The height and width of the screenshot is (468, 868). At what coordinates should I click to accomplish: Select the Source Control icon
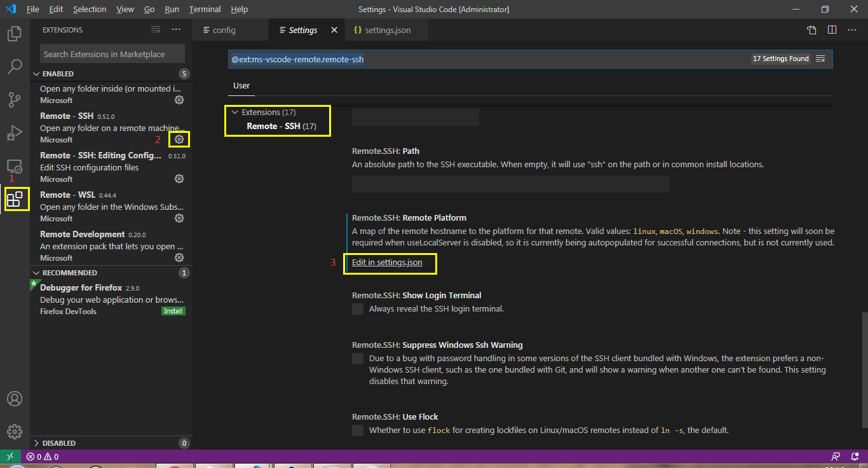(14, 99)
